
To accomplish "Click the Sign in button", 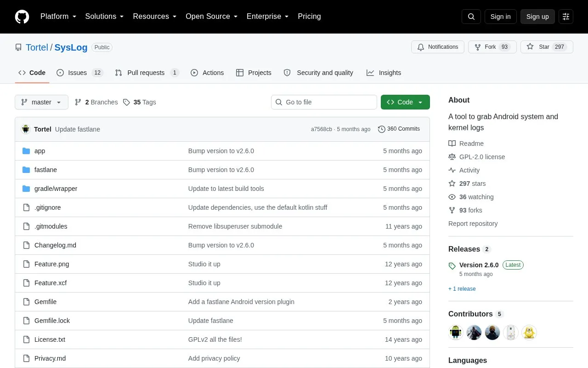I will (x=500, y=17).
